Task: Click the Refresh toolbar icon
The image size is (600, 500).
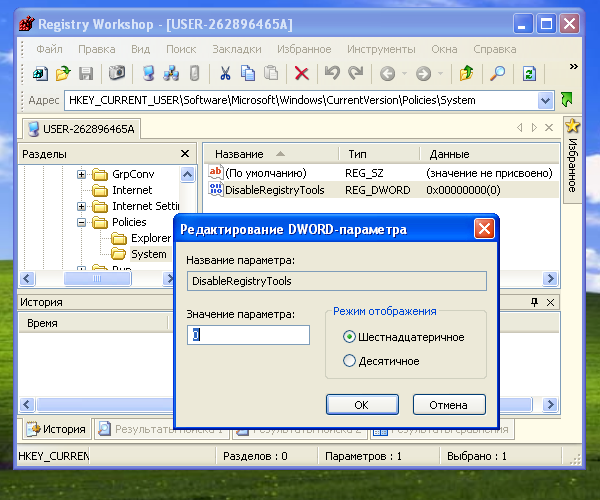Action: click(529, 73)
